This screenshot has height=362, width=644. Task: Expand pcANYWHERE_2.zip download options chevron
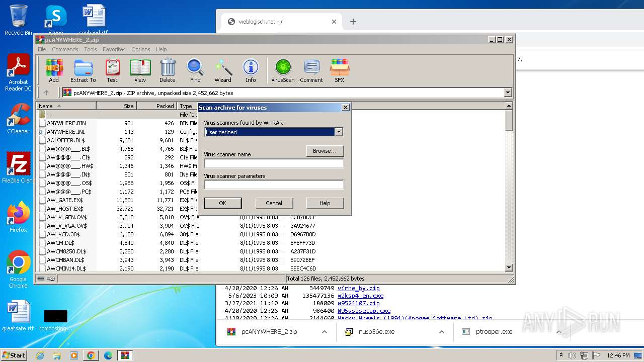pyautogui.click(x=325, y=332)
